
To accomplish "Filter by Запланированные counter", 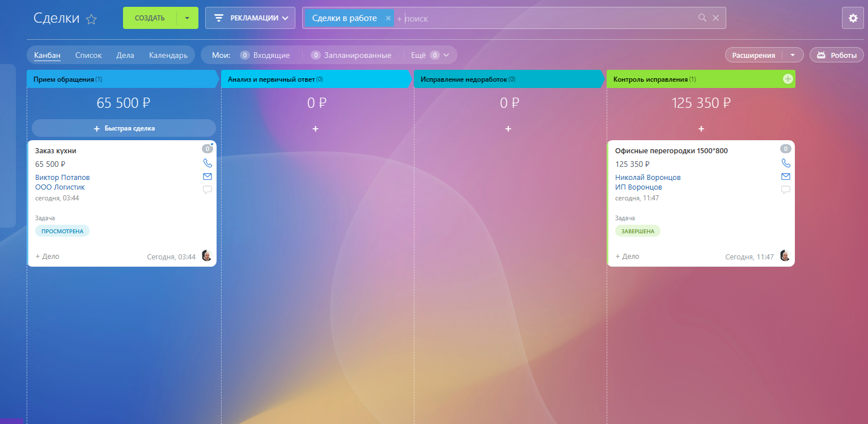I will pos(351,55).
